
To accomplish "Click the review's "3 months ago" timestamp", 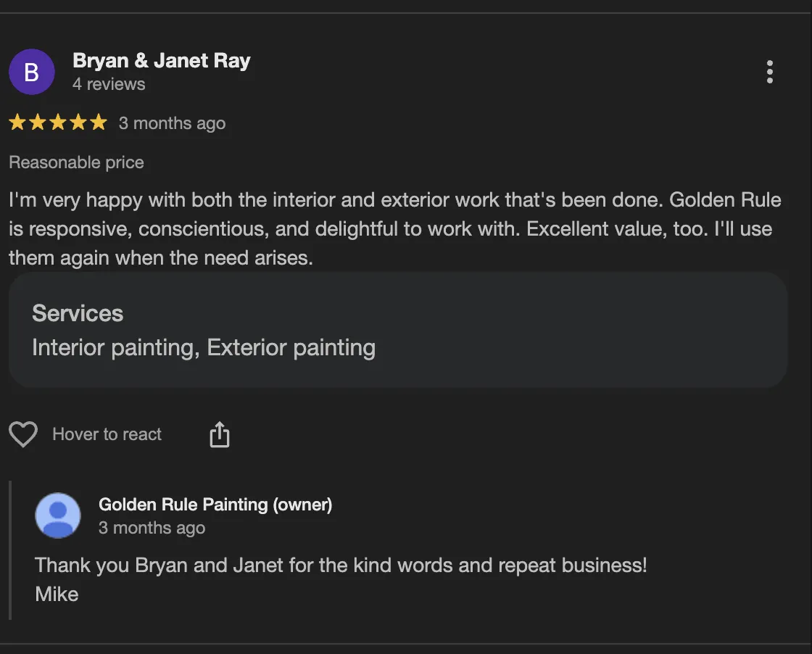I will [172, 123].
